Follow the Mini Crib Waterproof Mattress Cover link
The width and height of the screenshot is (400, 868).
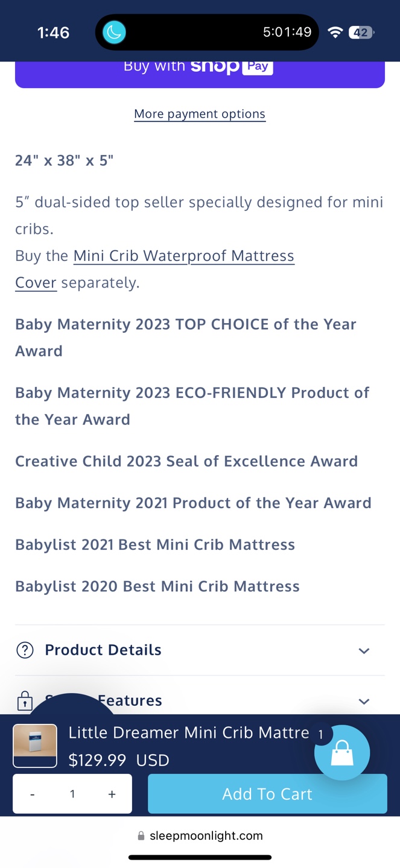click(x=154, y=269)
